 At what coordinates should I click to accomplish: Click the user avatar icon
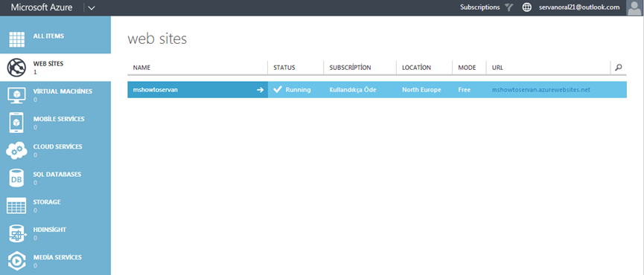point(635,7)
